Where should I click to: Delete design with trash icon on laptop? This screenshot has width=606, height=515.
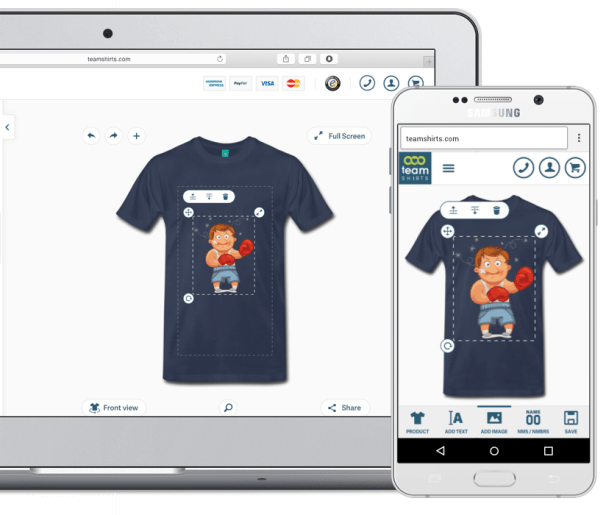click(226, 197)
